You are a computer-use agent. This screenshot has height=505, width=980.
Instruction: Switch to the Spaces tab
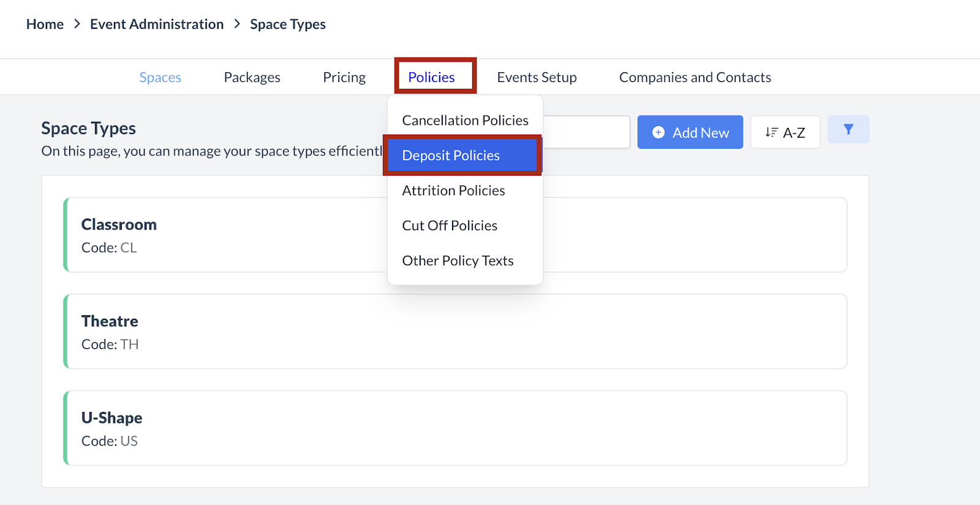(160, 77)
